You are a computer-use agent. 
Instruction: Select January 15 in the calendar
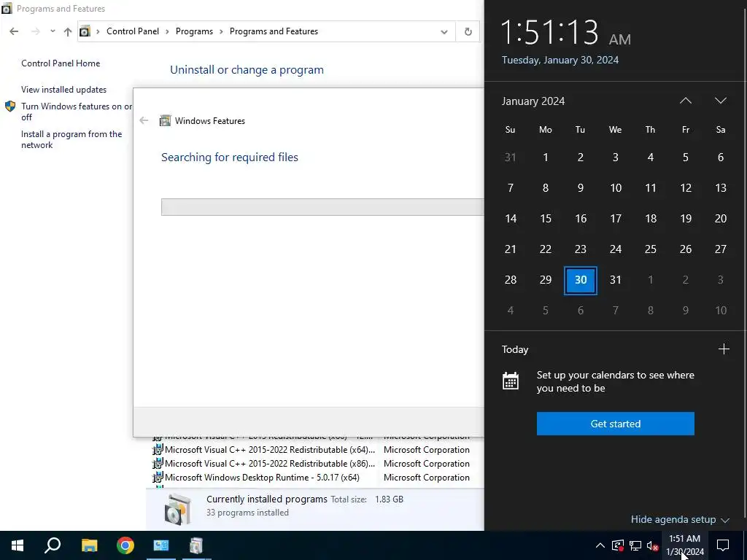546,219
